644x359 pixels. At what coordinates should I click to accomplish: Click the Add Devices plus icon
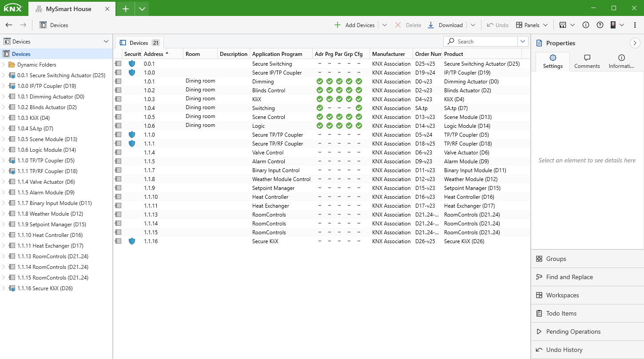coord(338,25)
